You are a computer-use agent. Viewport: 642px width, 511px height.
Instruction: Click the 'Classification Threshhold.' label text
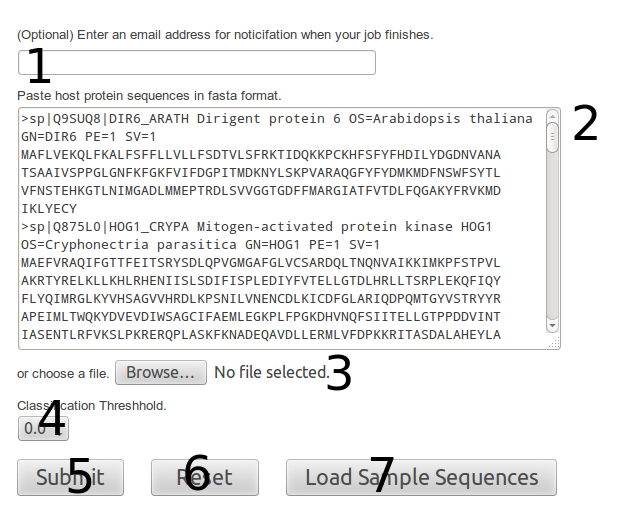(x=92, y=406)
